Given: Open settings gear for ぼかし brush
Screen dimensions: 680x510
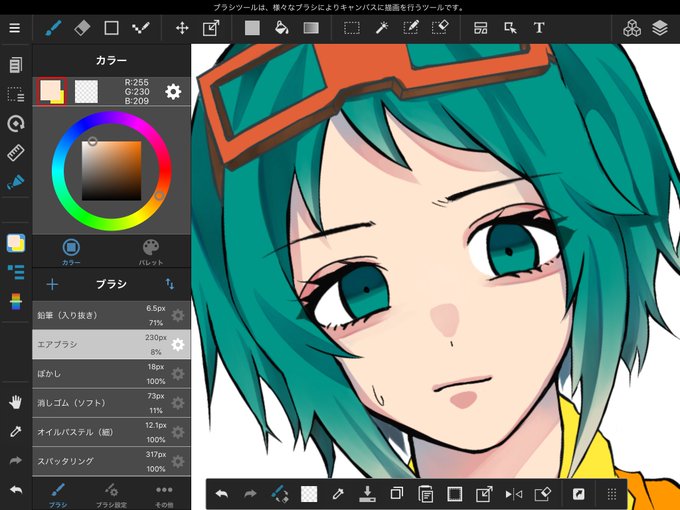Looking at the screenshot, I should click(x=178, y=373).
